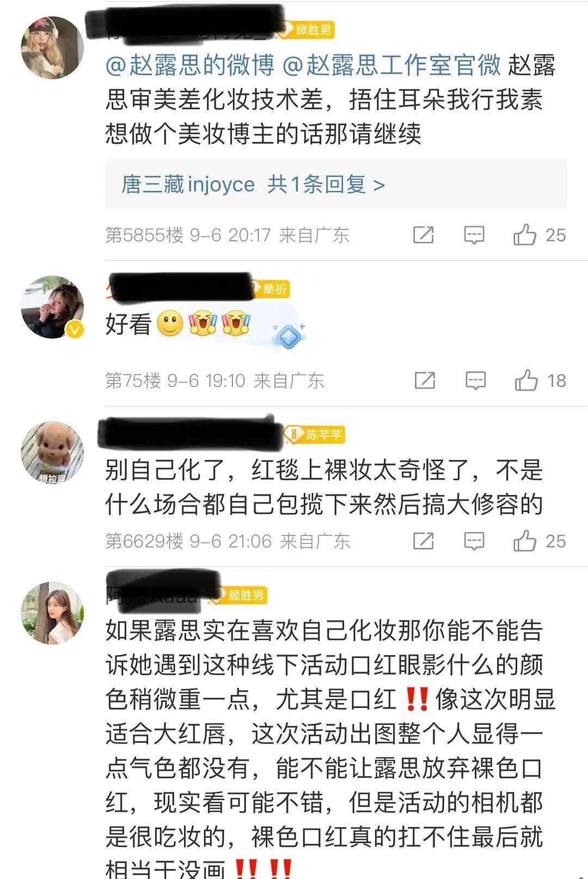Open the fourth commenter's avatar photo

pyautogui.click(x=52, y=613)
